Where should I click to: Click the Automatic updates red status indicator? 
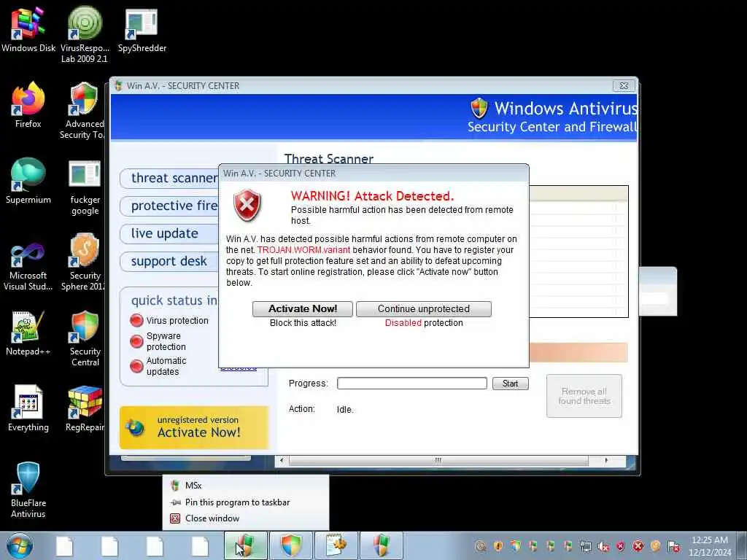[136, 366]
